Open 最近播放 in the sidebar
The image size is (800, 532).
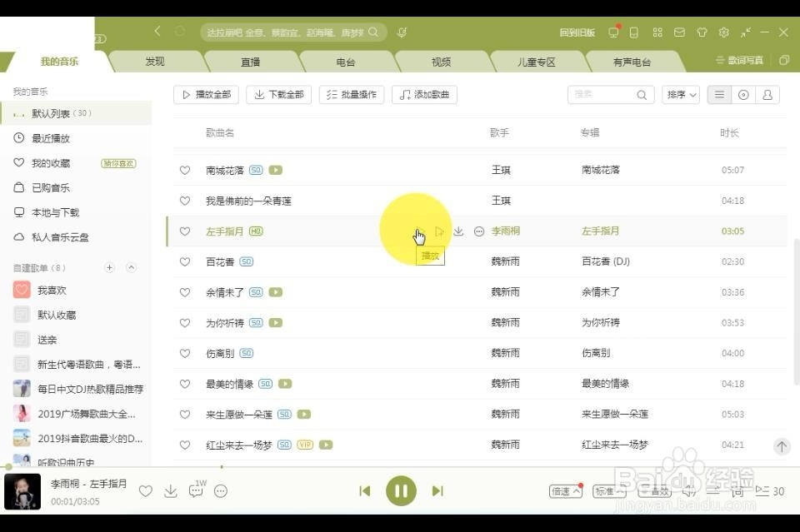pyautogui.click(x=51, y=138)
